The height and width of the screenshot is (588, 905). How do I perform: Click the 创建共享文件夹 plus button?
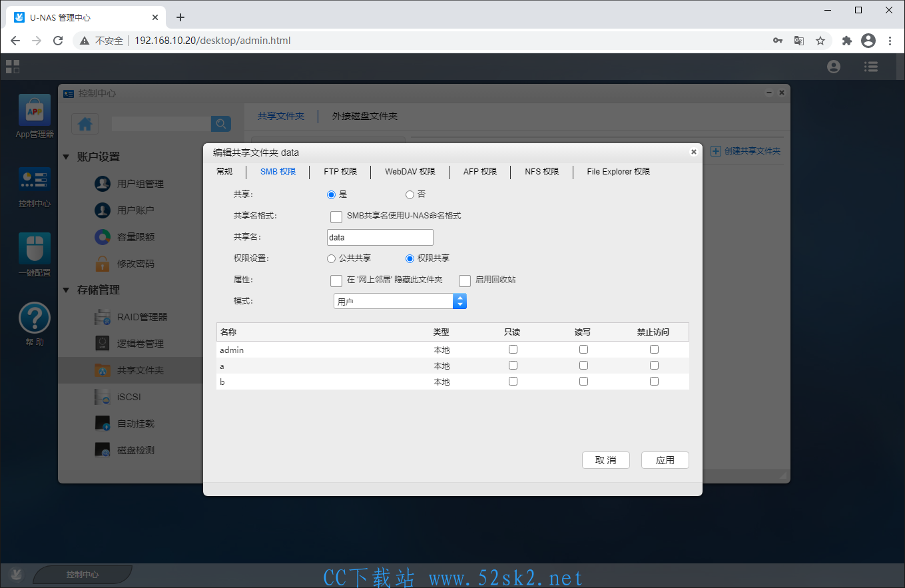pyautogui.click(x=716, y=151)
